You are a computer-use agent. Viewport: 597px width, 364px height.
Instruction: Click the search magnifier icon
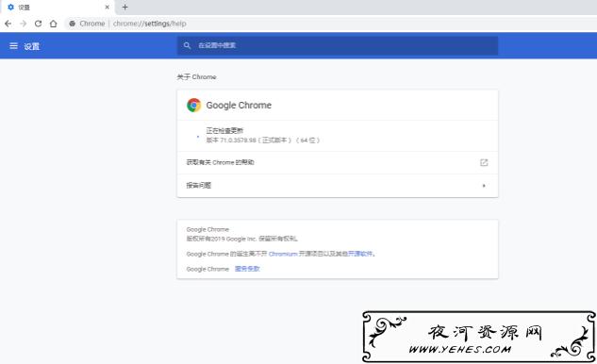point(187,45)
